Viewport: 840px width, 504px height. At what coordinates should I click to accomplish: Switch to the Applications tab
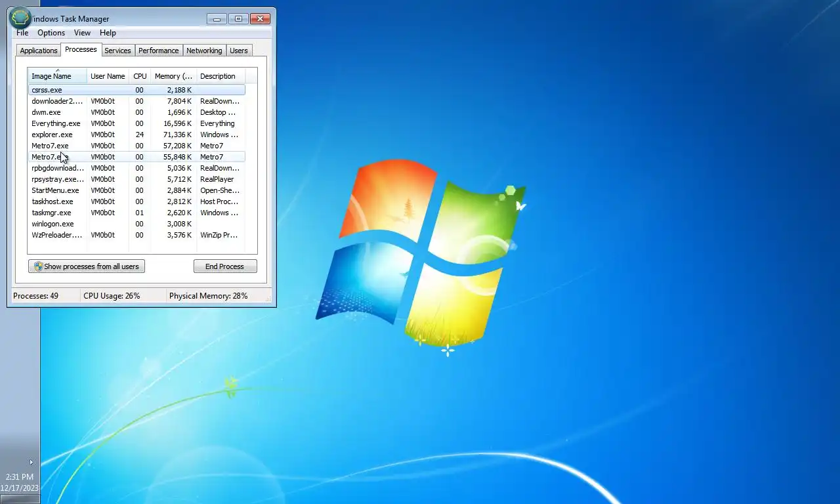pyautogui.click(x=39, y=51)
